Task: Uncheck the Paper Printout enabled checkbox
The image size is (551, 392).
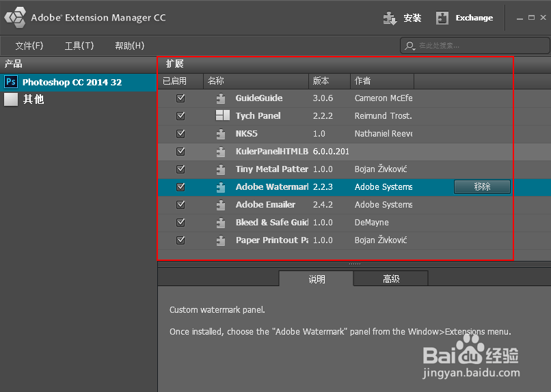Action: click(x=180, y=240)
